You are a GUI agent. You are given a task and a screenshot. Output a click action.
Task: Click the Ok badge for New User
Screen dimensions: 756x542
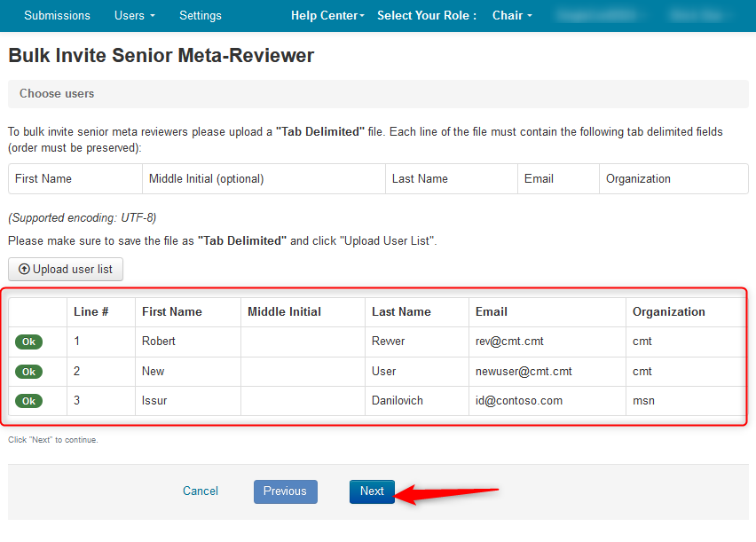pos(29,372)
